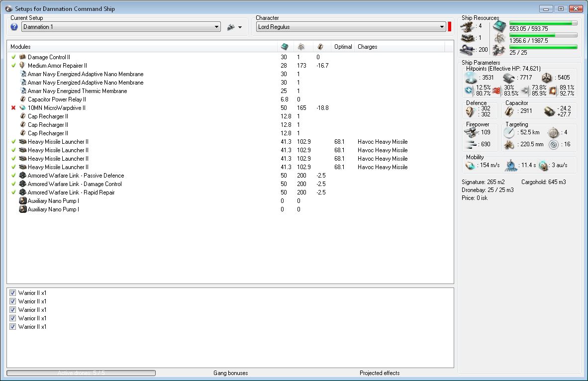
Task: Click the Gang bonuses label
Action: (231, 373)
